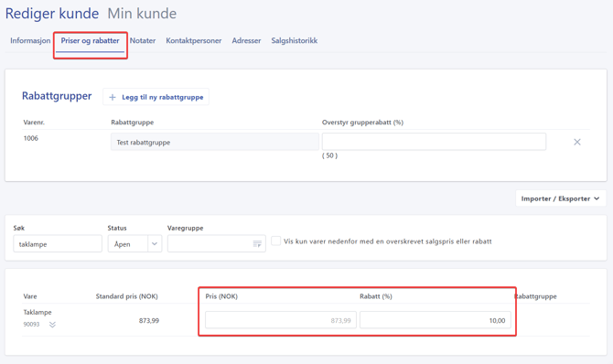View the Salgshistorikk tab
Screen dimensions: 613x364
(x=295, y=40)
